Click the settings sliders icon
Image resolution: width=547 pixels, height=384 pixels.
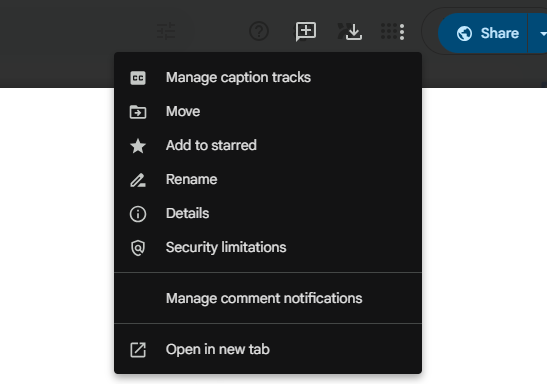[166, 31]
